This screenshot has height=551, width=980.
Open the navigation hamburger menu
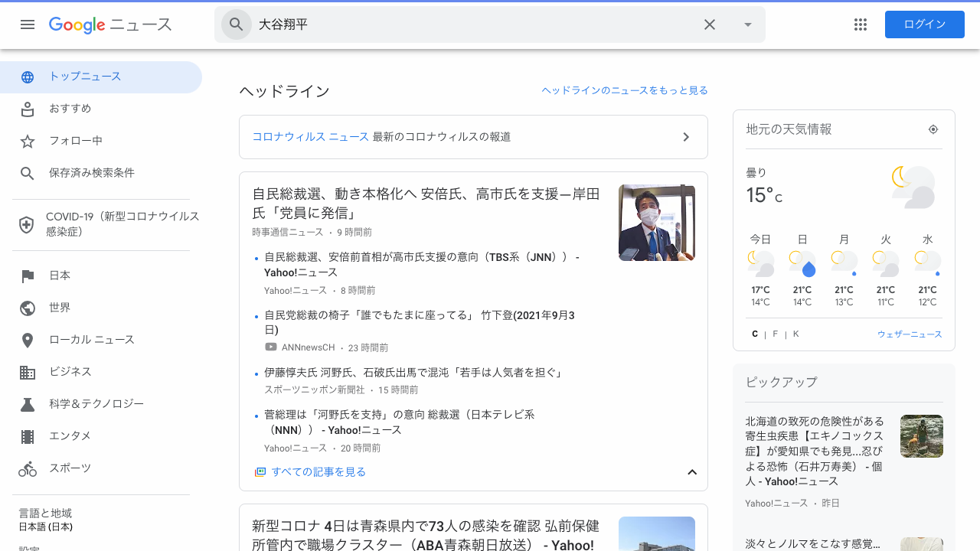[x=28, y=24]
